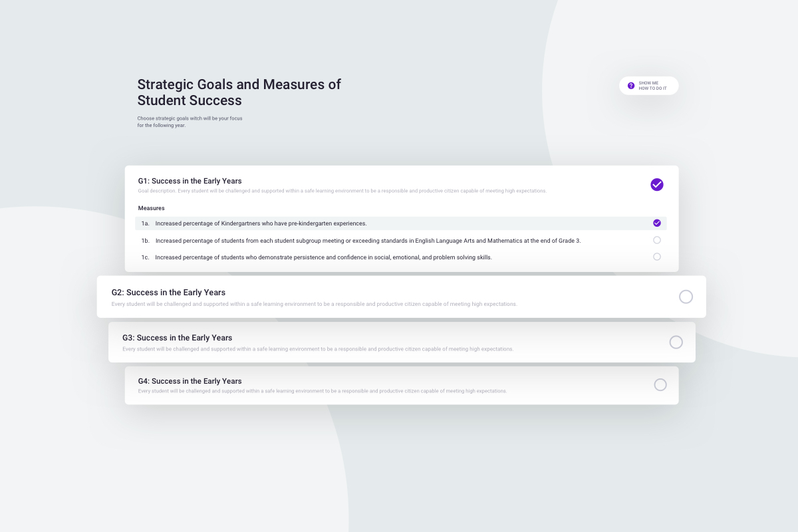Click the purple question mark help icon
Viewport: 798px width, 532px height.
pyautogui.click(x=631, y=86)
